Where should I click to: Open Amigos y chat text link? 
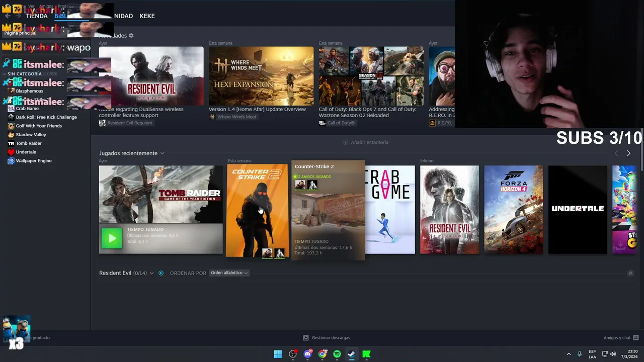617,338
